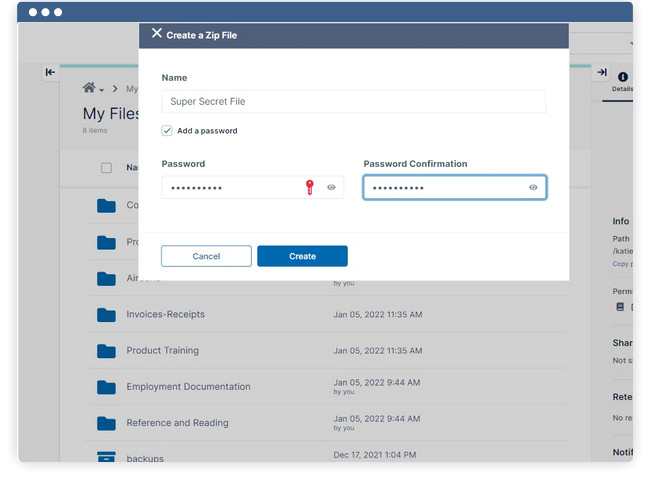Click the Cancel button
The image size is (652, 477).
pyautogui.click(x=206, y=256)
